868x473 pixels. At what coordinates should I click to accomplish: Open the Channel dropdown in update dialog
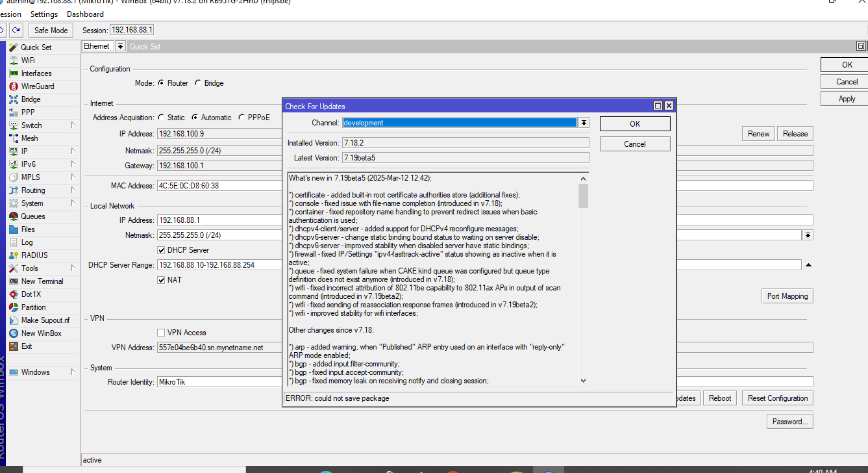click(584, 123)
